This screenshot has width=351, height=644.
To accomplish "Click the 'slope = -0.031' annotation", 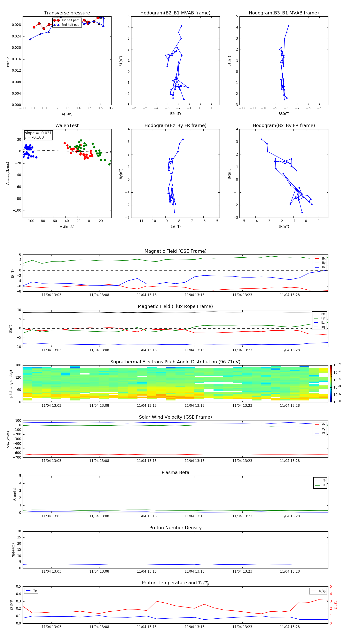I will point(38,133).
